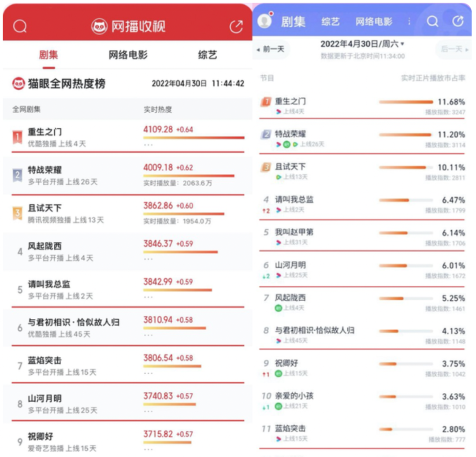Viewport: 476px width, 457px height.
Task: Tap the search icon in blue header
Action: tap(432, 21)
